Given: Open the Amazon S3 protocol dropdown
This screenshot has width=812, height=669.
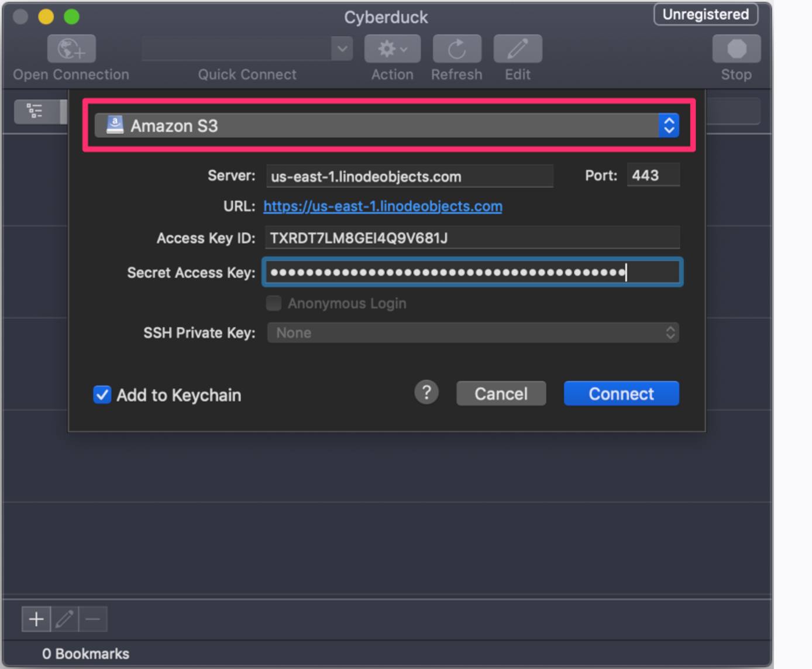Looking at the screenshot, I should point(669,125).
